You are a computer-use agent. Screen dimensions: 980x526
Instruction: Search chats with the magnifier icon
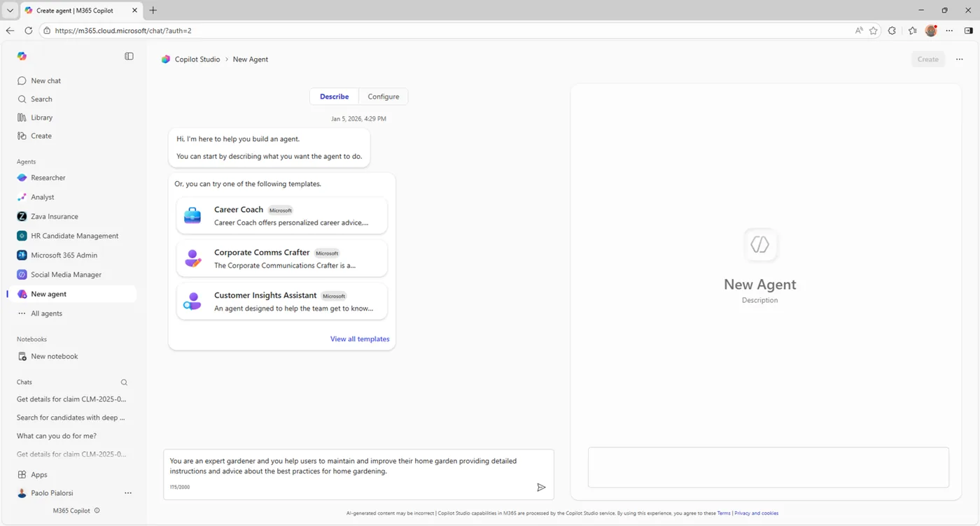coord(124,383)
